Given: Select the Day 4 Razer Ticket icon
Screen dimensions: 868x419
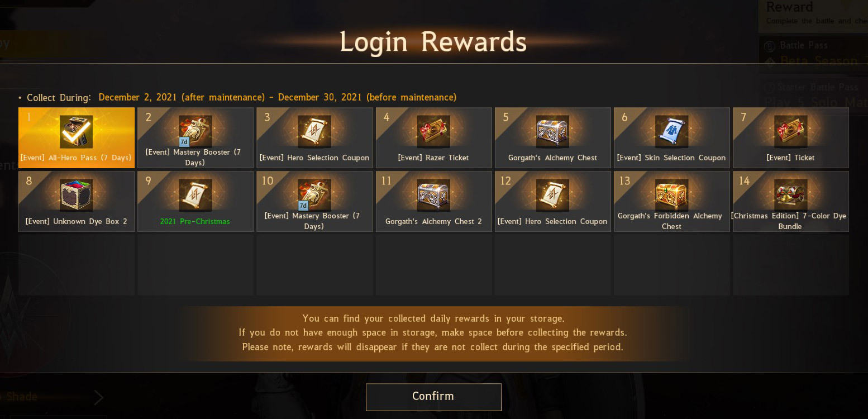Looking at the screenshot, I should pyautogui.click(x=433, y=132).
